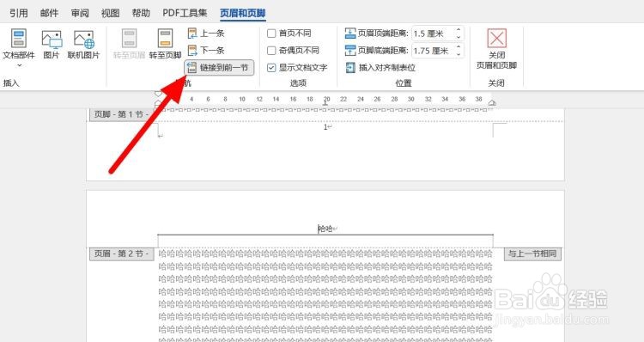
Task: Click the header text 哈哈 in section 2
Action: click(x=325, y=229)
